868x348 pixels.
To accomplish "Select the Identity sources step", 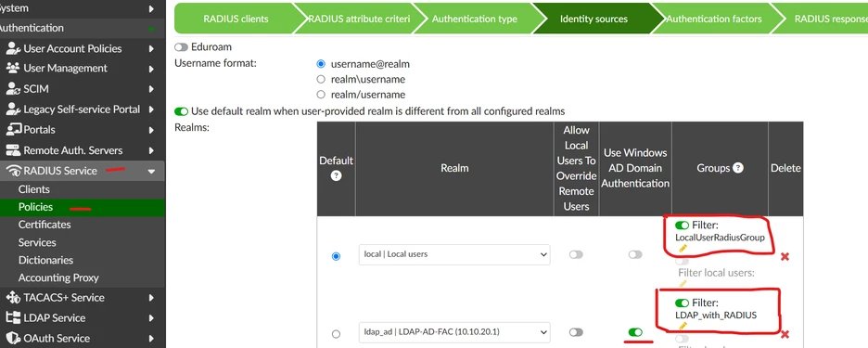I will point(594,19).
